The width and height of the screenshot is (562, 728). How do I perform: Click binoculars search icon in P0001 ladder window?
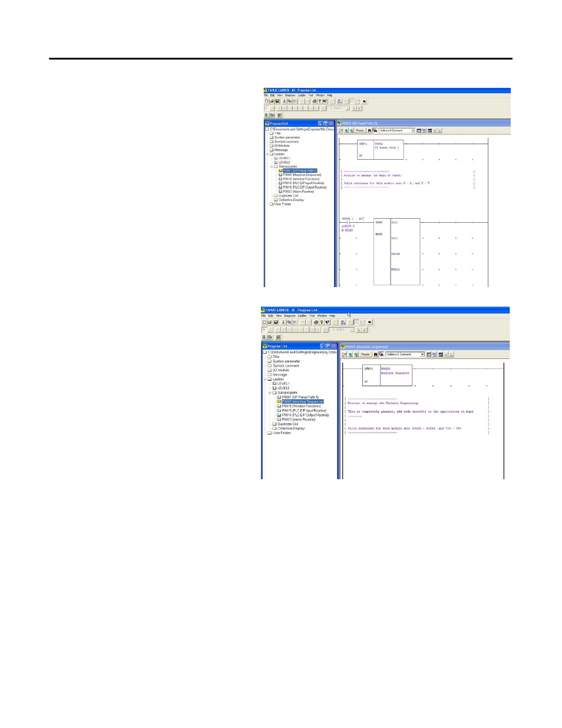click(x=370, y=130)
